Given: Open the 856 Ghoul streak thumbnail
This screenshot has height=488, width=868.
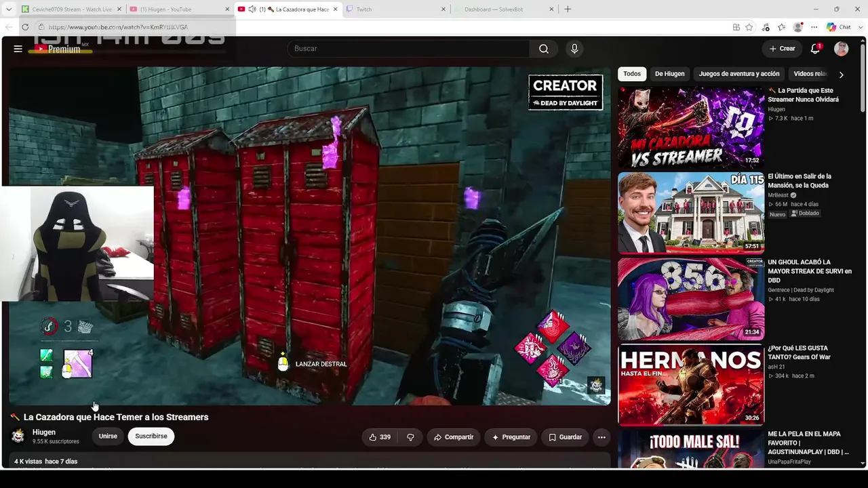Looking at the screenshot, I should (691, 299).
